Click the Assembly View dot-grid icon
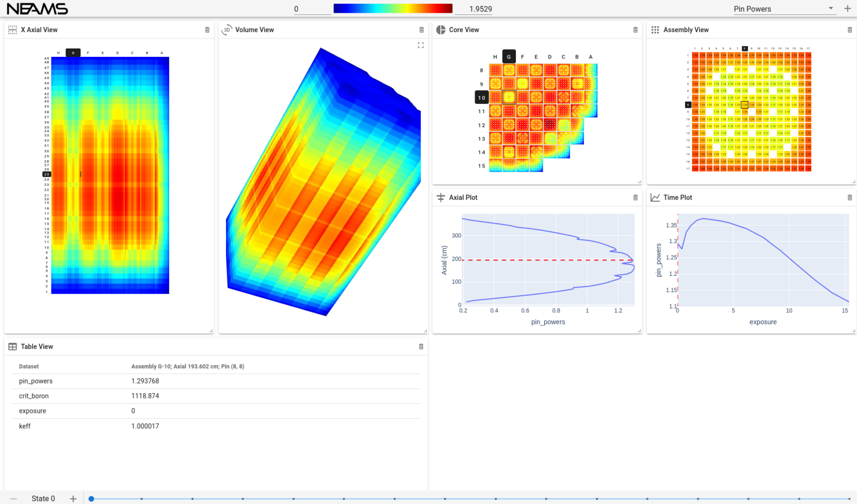The height and width of the screenshot is (504, 857). coord(655,29)
